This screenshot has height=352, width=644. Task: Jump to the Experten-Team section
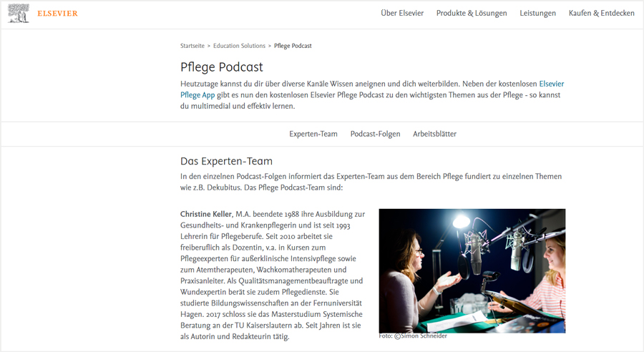[313, 134]
